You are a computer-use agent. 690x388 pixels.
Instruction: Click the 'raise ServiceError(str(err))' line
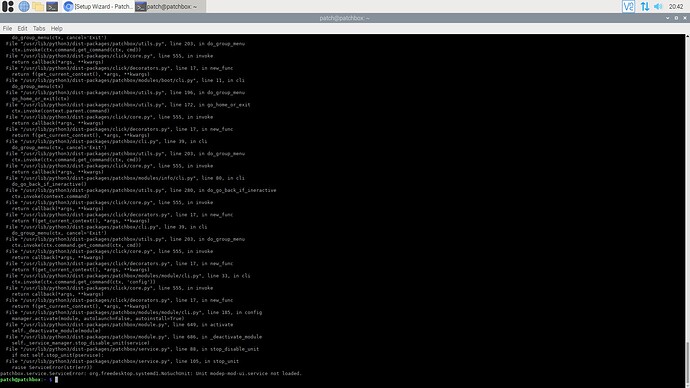(52, 367)
